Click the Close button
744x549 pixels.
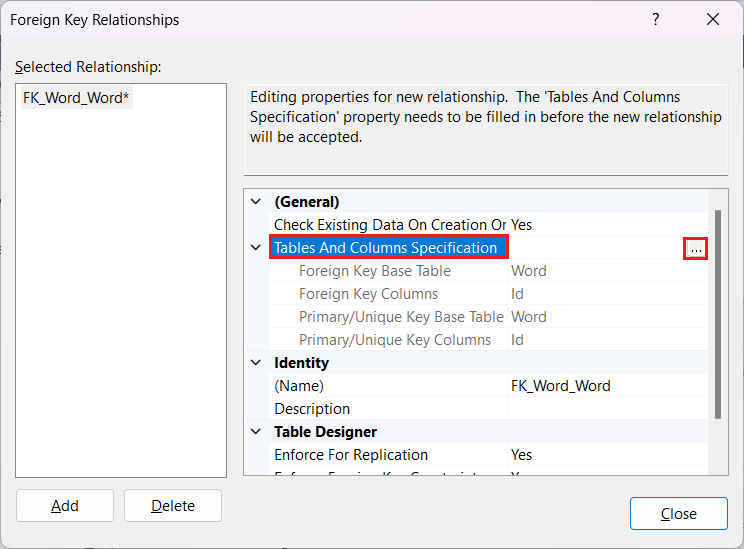point(679,513)
